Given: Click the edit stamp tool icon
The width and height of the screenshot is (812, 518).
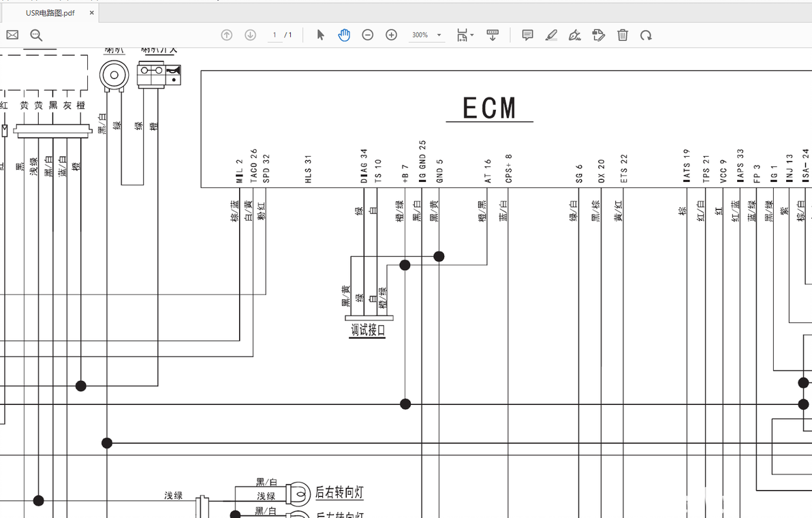Looking at the screenshot, I should pos(598,35).
